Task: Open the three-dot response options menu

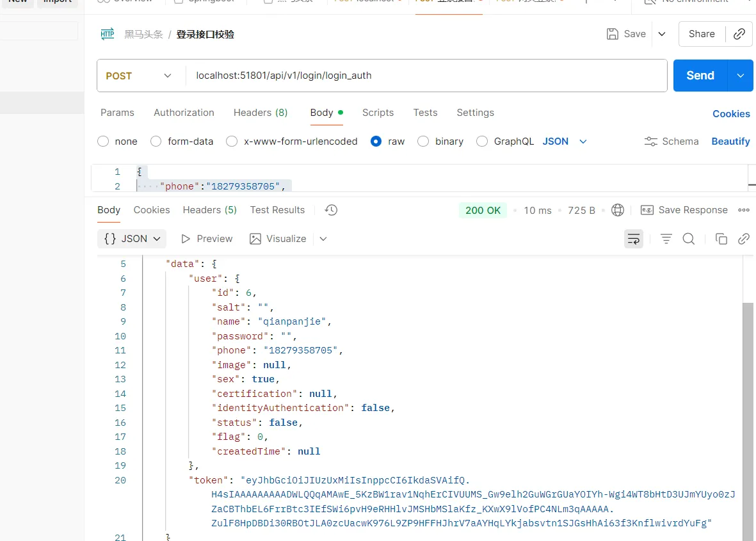Action: coord(743,210)
